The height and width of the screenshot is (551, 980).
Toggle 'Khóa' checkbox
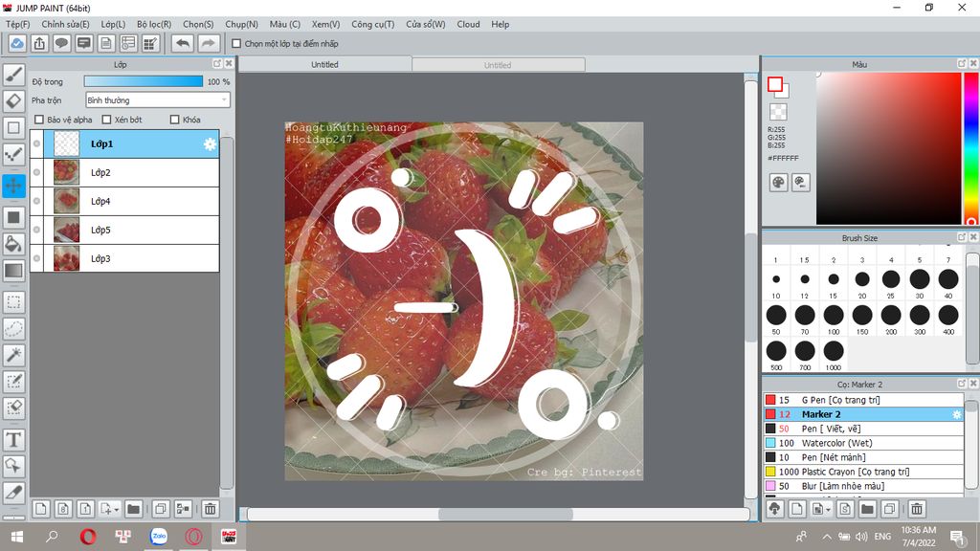[175, 120]
